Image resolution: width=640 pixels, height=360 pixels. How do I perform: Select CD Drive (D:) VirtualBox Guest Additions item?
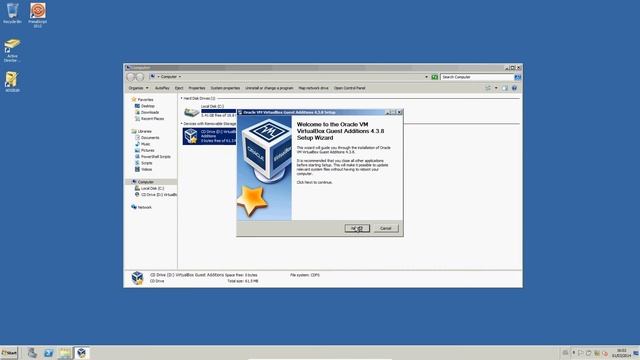tap(209, 136)
